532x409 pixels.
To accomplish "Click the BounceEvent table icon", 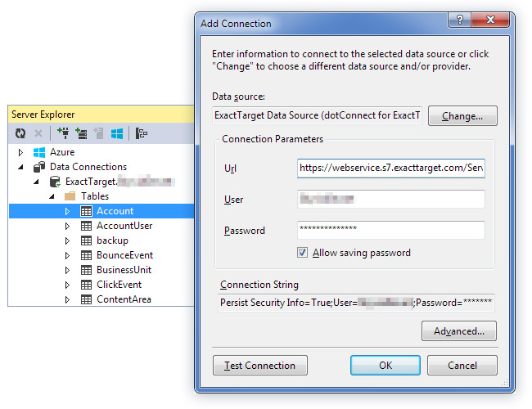I will [x=87, y=255].
